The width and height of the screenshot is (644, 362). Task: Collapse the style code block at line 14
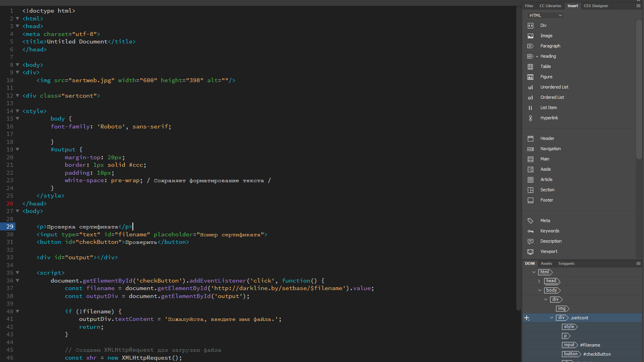[17, 111]
